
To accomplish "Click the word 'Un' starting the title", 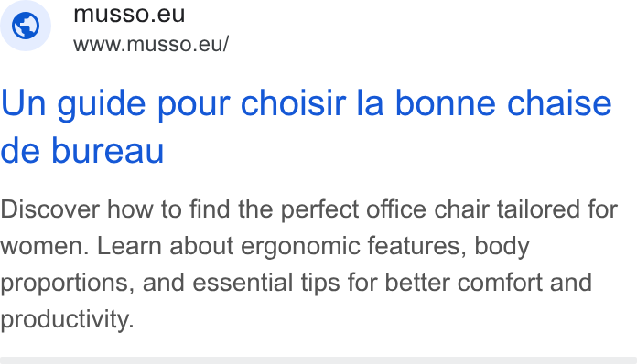I will coord(23,103).
